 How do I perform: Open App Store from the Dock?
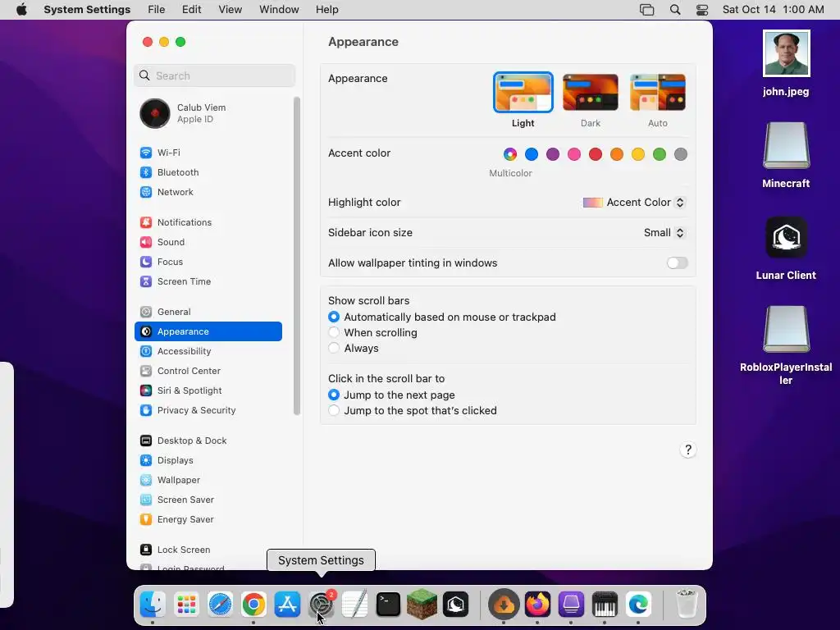(x=288, y=605)
